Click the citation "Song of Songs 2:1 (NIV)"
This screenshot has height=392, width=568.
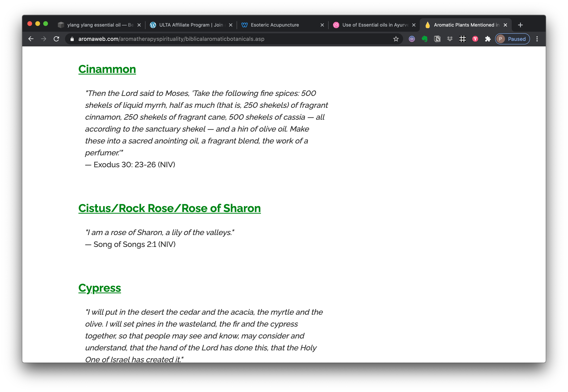point(135,244)
